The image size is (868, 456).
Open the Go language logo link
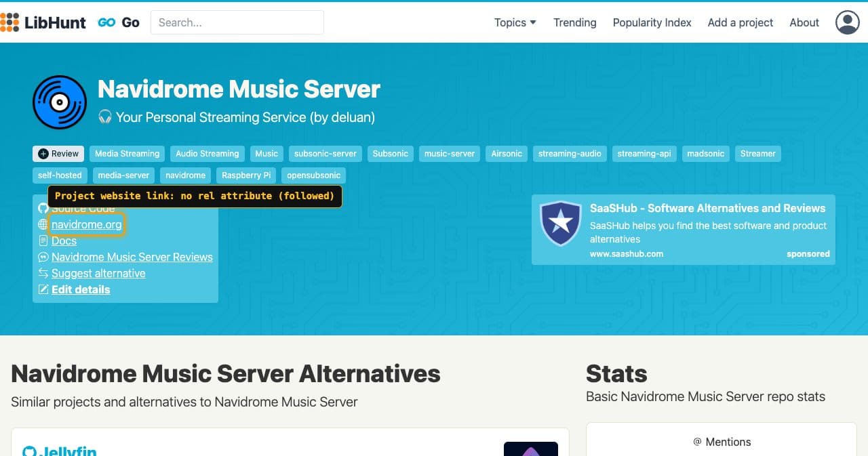(x=106, y=22)
